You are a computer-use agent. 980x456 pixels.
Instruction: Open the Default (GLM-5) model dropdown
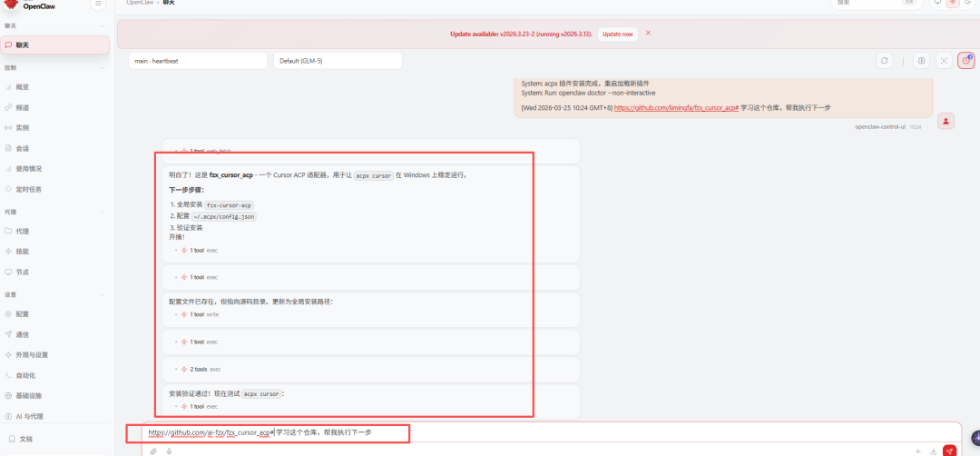coord(338,61)
